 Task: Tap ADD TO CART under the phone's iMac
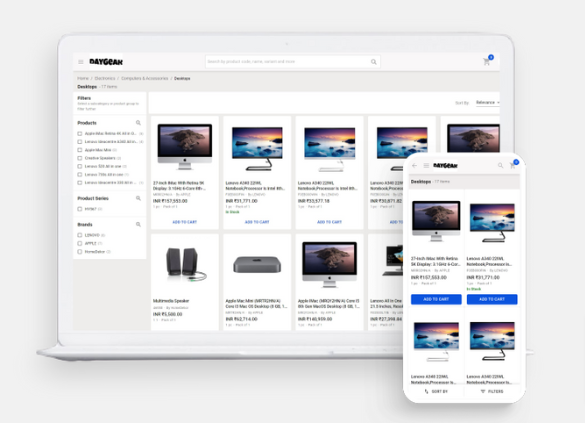click(436, 299)
